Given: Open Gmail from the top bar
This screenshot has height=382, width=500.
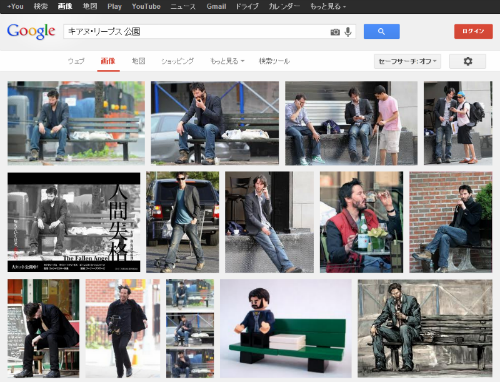Looking at the screenshot, I should [x=216, y=6].
